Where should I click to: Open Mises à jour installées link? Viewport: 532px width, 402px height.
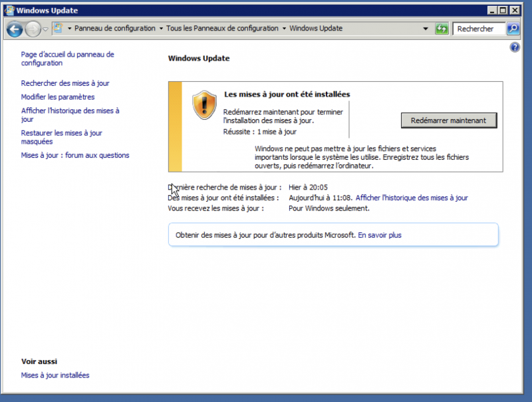click(x=55, y=375)
